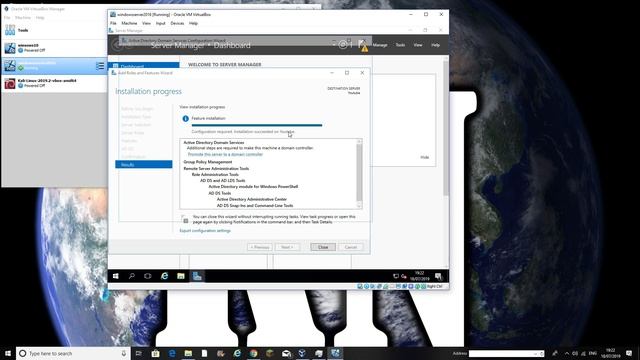The width and height of the screenshot is (640, 360).
Task: Open Microsoft Store from host taskbar
Action: [x=156, y=353]
